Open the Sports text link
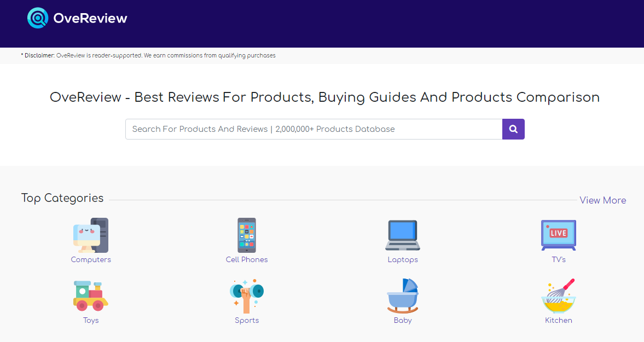Image resolution: width=644 pixels, height=342 pixels. coord(247,320)
